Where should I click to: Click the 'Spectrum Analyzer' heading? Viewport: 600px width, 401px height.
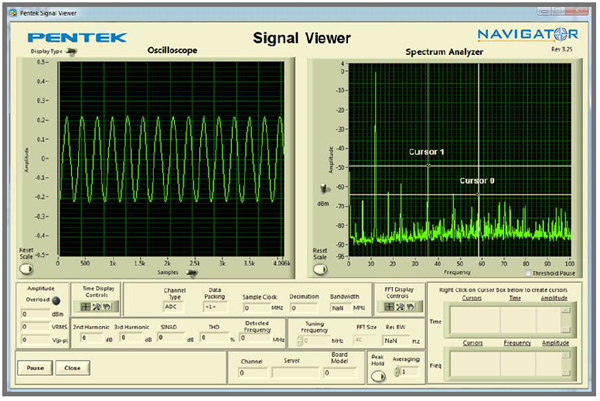click(444, 52)
